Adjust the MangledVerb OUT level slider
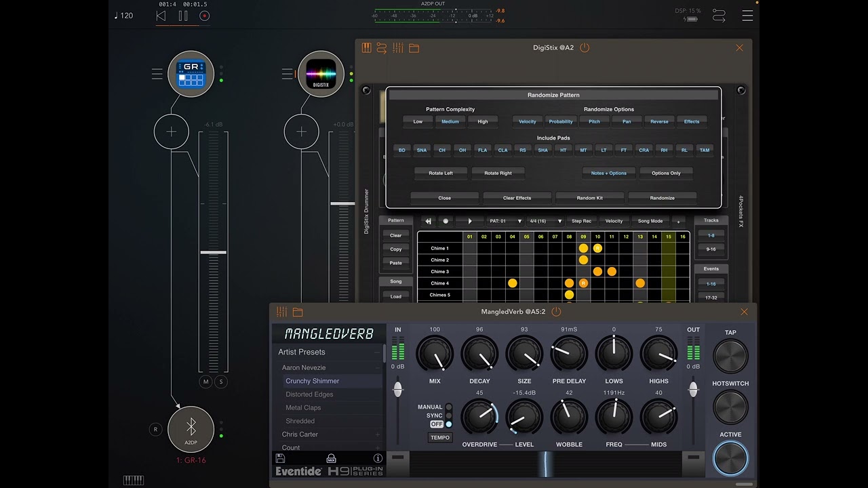868x488 pixels. (x=693, y=390)
